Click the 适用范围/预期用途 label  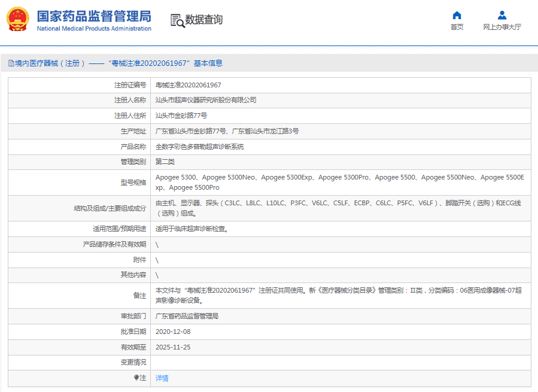pyautogui.click(x=120, y=229)
